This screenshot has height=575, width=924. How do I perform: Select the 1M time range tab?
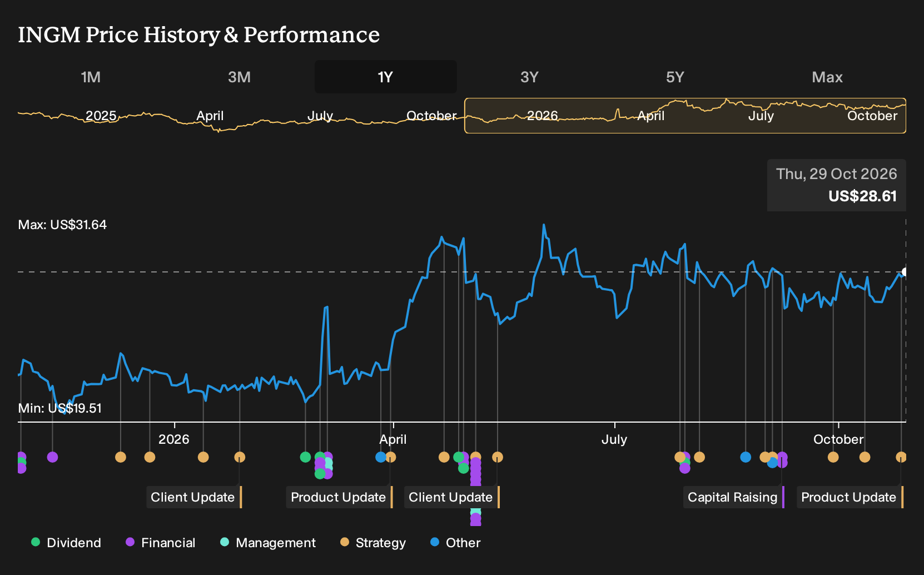click(91, 77)
